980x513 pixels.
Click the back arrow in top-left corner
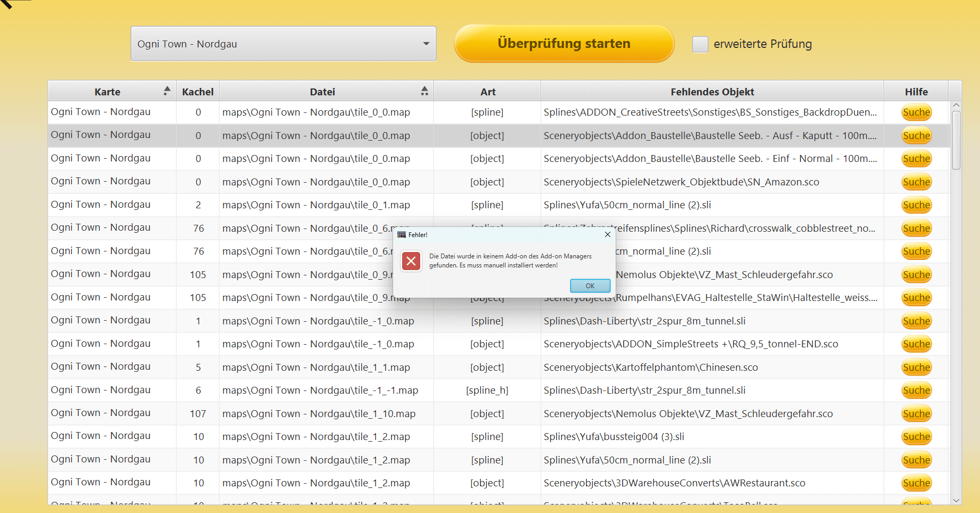[7, 4]
